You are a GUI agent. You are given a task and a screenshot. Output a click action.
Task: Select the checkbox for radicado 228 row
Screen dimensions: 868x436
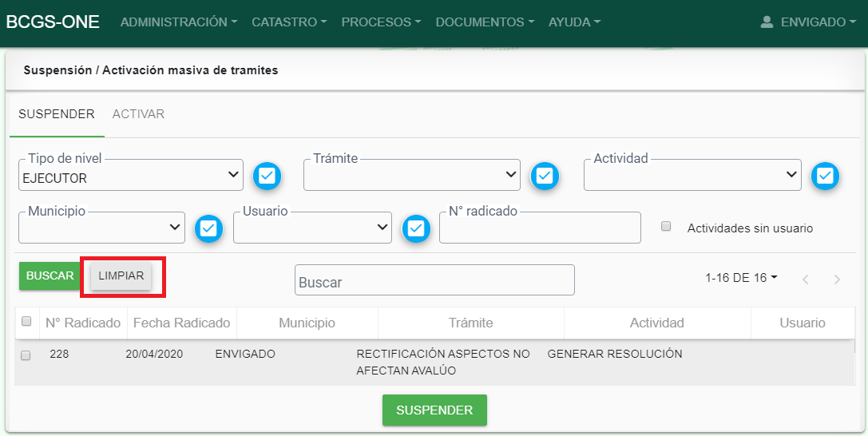[x=26, y=355]
